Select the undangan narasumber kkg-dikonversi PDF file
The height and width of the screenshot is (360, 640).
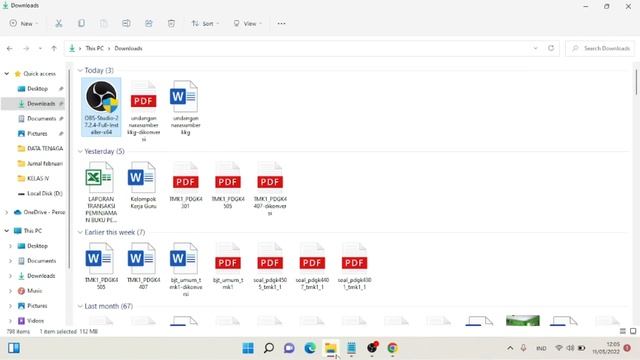143,110
